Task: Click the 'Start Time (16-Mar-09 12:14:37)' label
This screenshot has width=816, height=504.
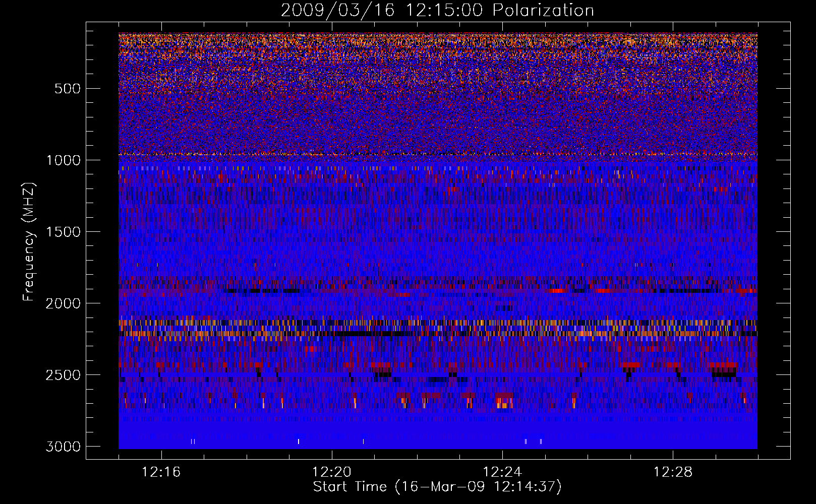Action: (x=437, y=487)
